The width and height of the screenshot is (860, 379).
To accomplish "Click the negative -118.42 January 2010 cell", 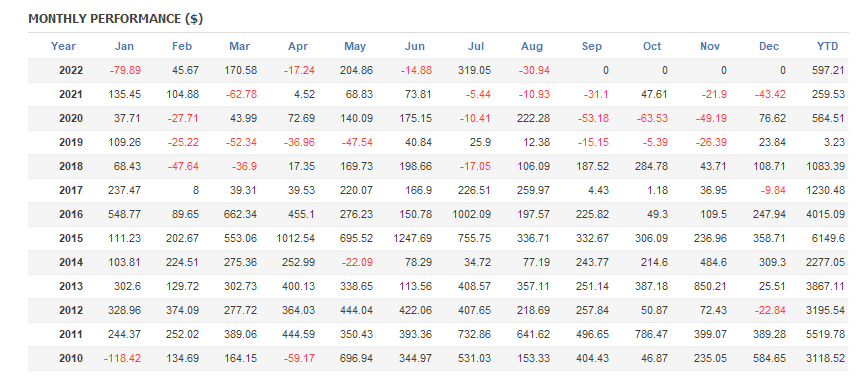I will point(122,359).
